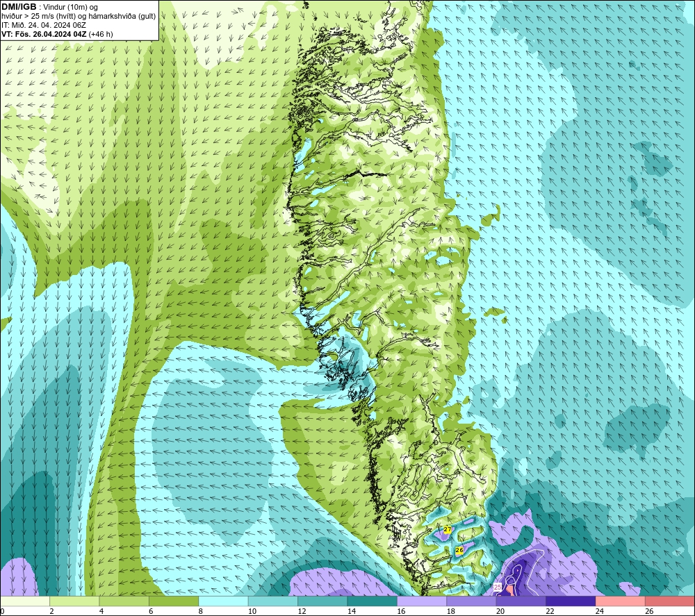Click the yellow gust label 27
The width and height of the screenshot is (695, 616).
click(447, 530)
